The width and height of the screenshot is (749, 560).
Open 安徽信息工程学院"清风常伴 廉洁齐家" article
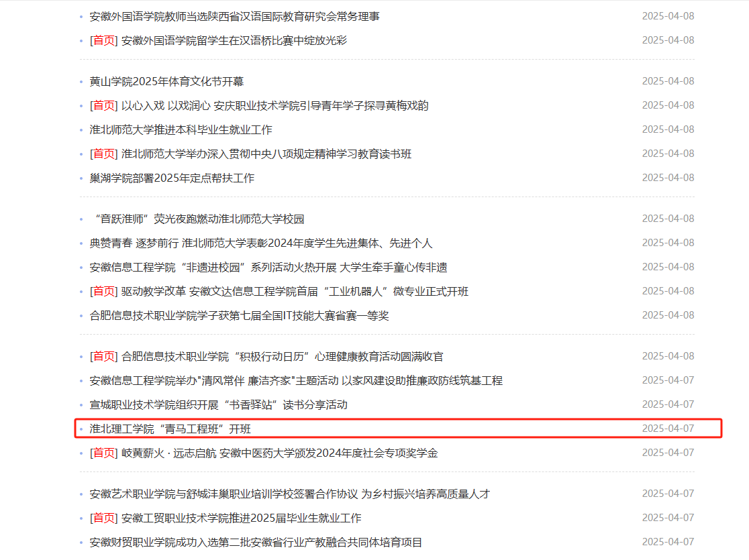[x=295, y=381]
